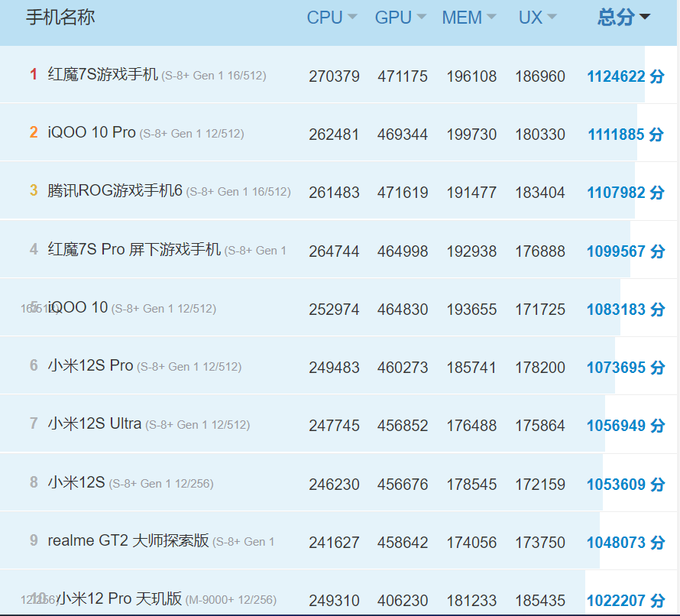Select total score 1073695 分
The width and height of the screenshot is (680, 616).
[625, 368]
